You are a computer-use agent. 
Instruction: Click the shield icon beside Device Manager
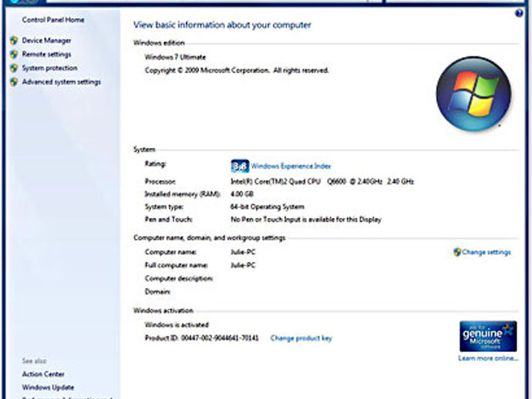pos(14,41)
